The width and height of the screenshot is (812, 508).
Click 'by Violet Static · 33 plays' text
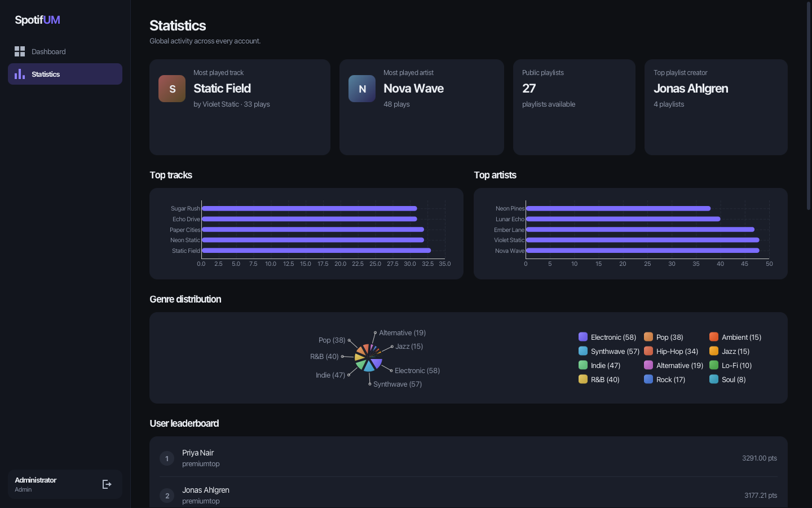(232, 104)
